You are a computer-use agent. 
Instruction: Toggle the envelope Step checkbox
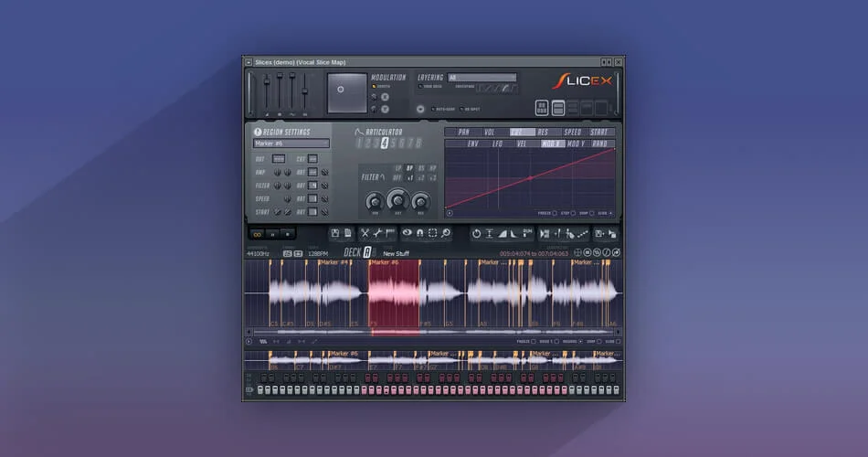tap(573, 213)
